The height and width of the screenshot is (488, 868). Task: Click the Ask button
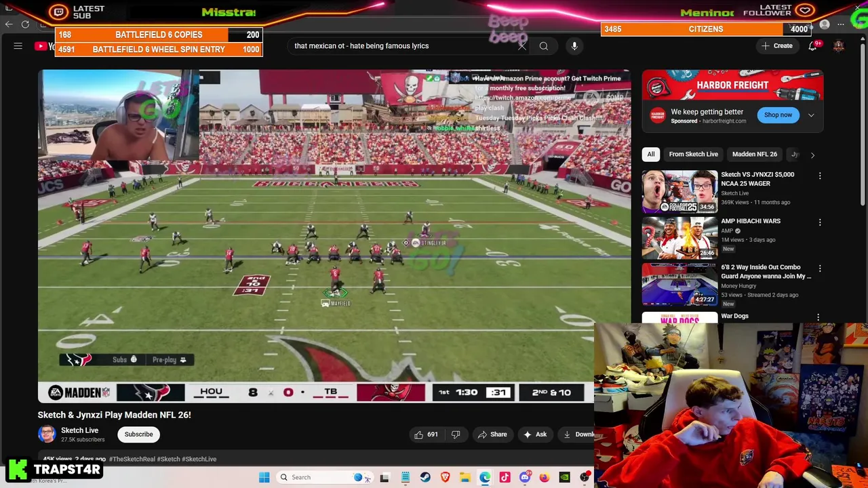(534, 434)
